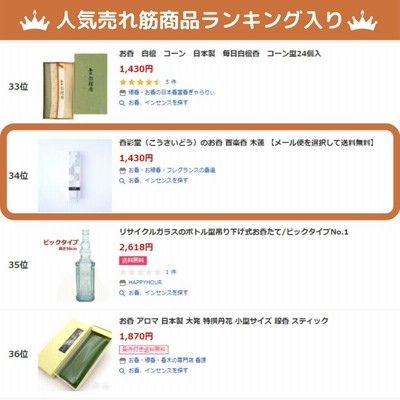Click the 1件 review count for bottle
Viewport: 400px width, 400px height.
[171, 272]
